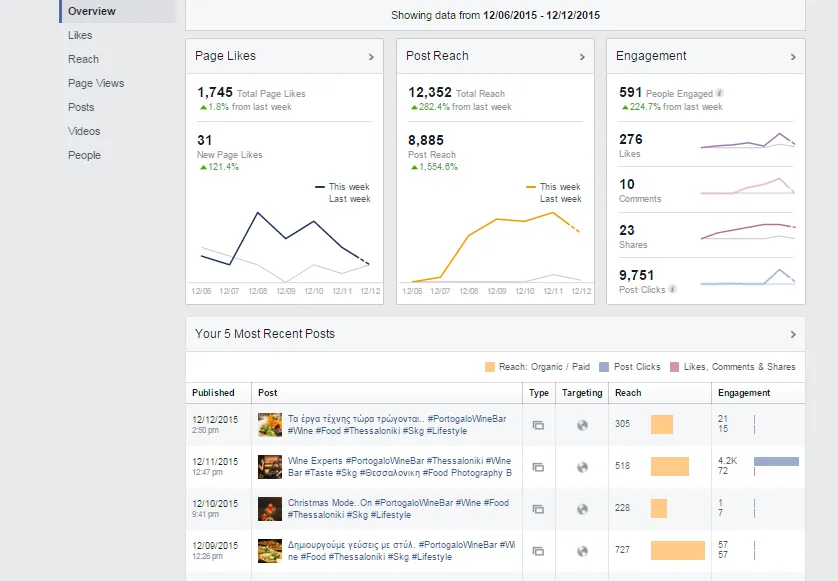Click the Engagement column header in posts table
838x581 pixels.
coord(744,393)
